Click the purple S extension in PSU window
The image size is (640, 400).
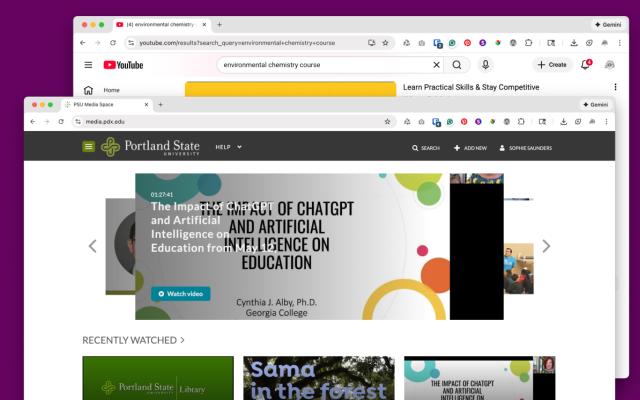click(x=478, y=122)
